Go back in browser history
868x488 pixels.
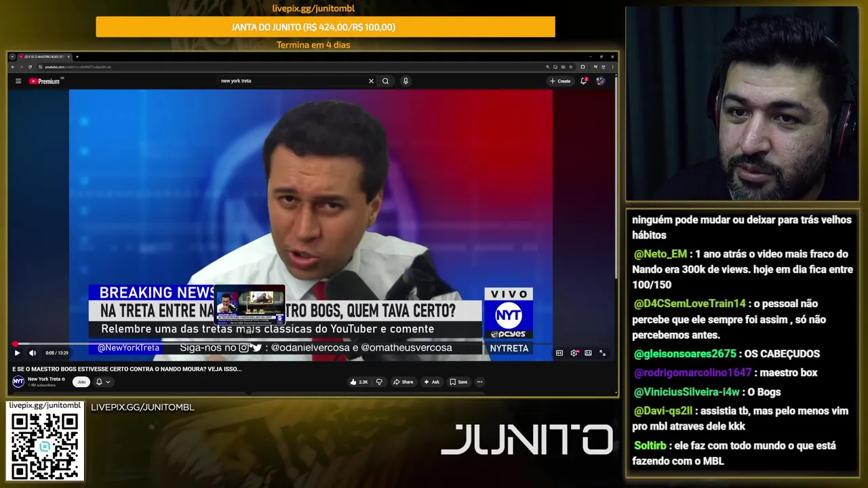click(x=13, y=66)
